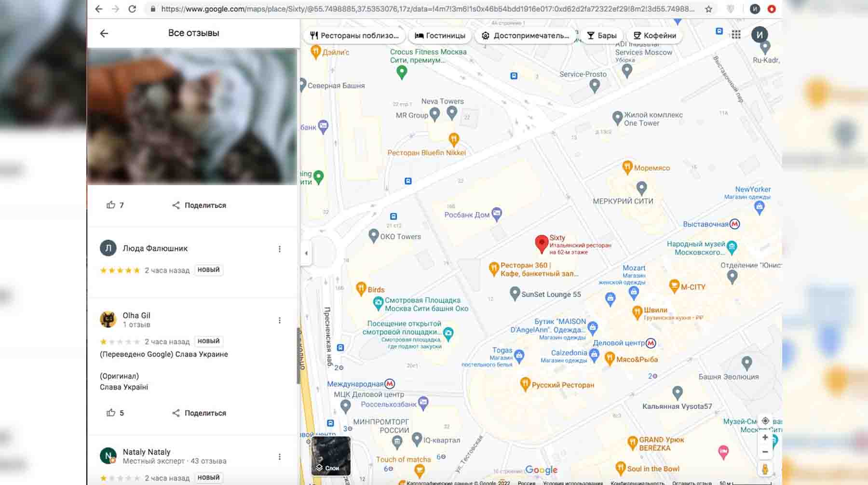Go back from the reviews list
Screen dimensions: 868x485
pos(104,33)
